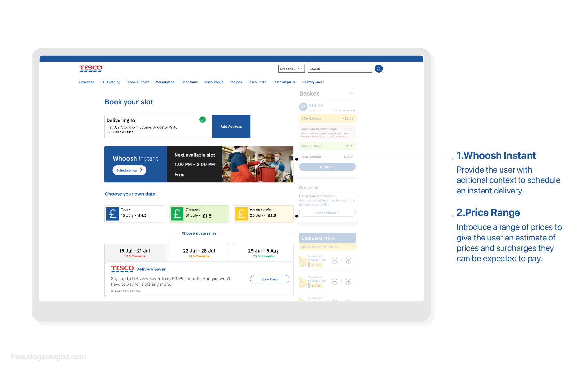Click the Tesco logo in header
This screenshot has height=370, width=588.
click(x=91, y=69)
